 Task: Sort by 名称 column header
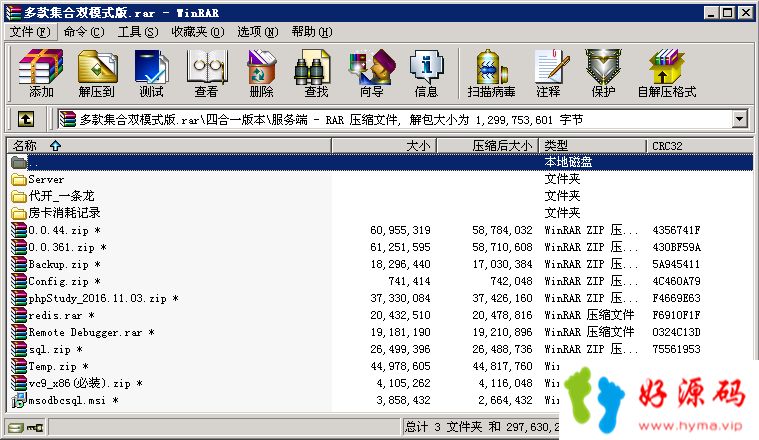(169, 146)
